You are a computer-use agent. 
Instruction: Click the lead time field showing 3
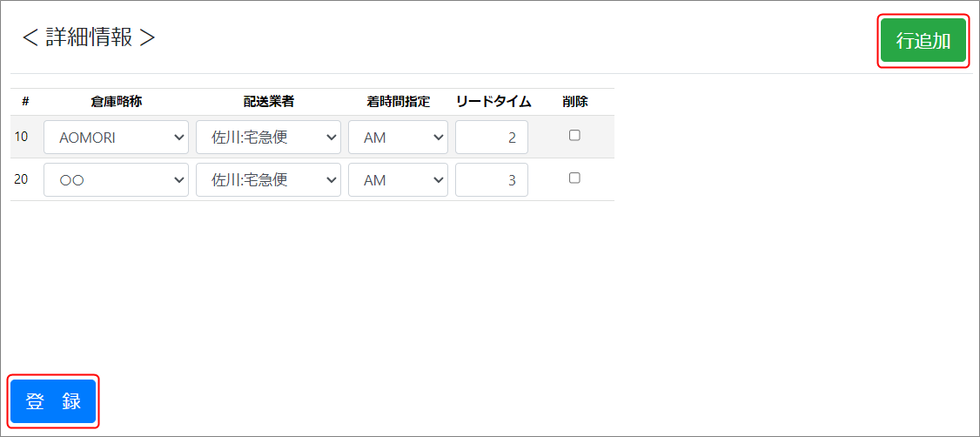491,180
